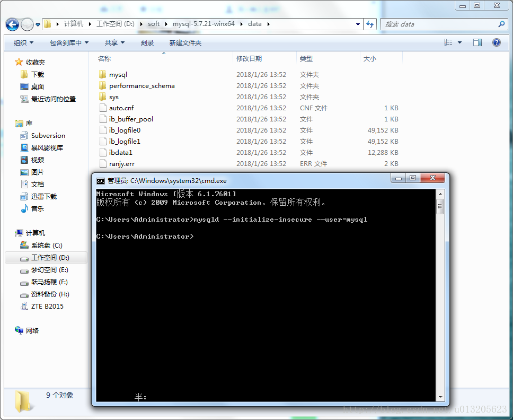The width and height of the screenshot is (513, 420).
Task: Sort by the 修改日期 column header
Action: click(249, 58)
